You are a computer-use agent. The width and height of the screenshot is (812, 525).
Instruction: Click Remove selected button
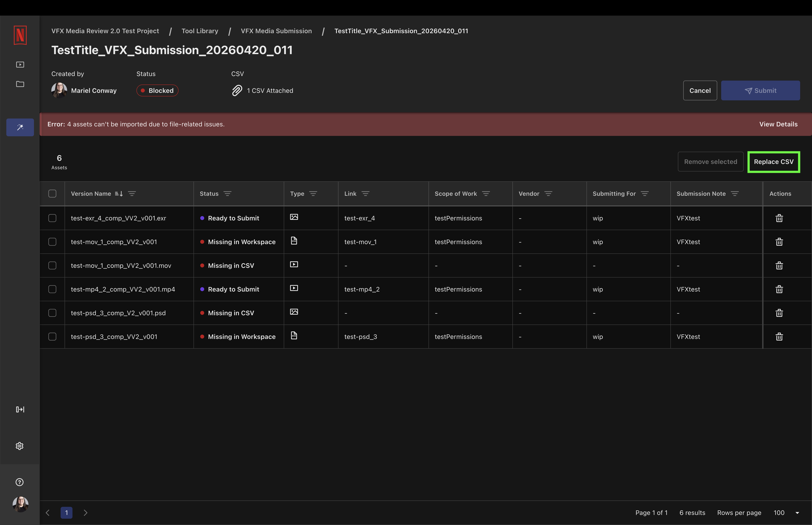click(710, 162)
